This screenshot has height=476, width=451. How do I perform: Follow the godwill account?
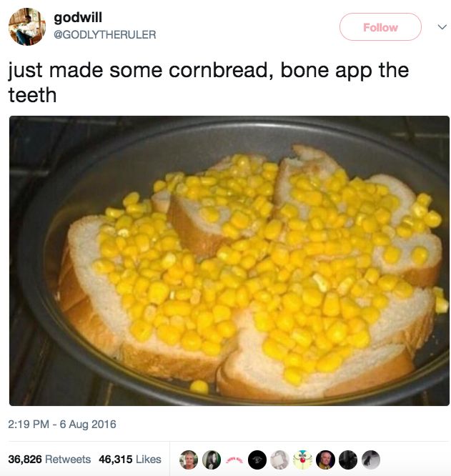pyautogui.click(x=380, y=27)
